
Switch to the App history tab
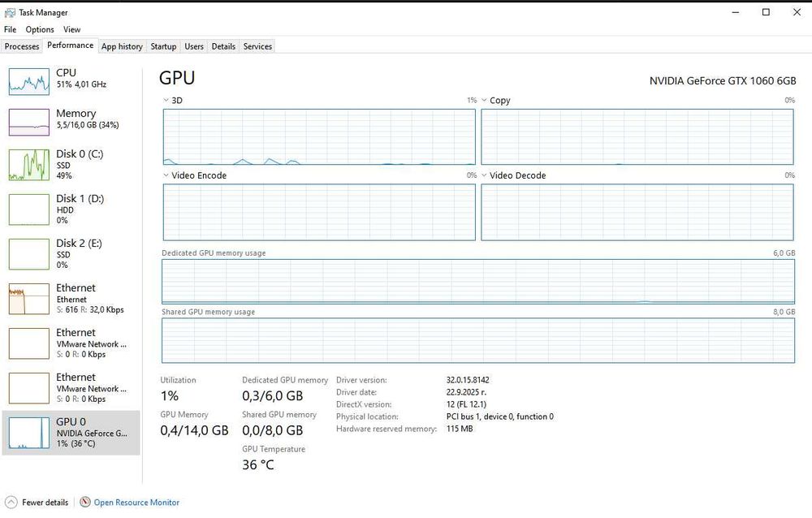(x=123, y=46)
